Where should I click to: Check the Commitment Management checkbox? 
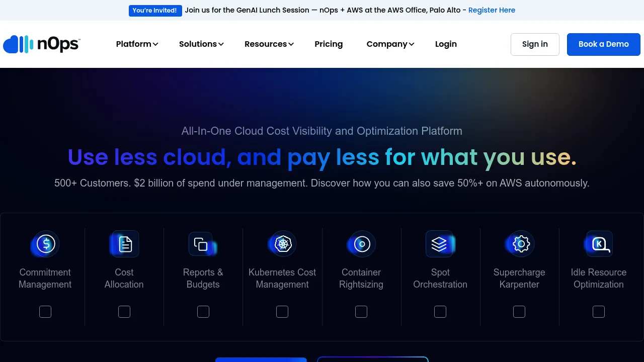coord(45,312)
